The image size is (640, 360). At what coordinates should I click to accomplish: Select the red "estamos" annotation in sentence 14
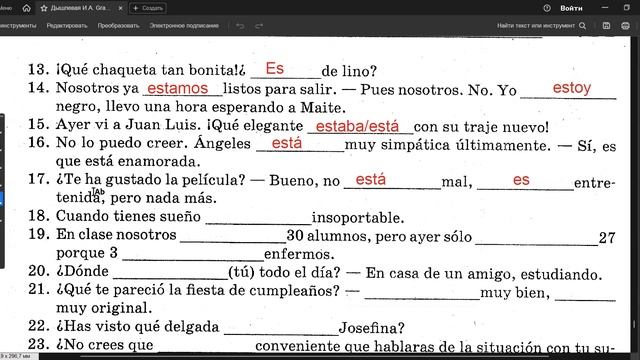pyautogui.click(x=178, y=88)
